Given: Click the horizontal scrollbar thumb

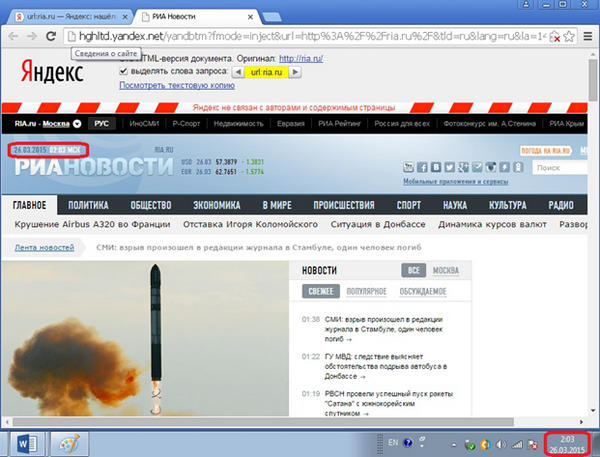Looking at the screenshot, I should [x=263, y=422].
